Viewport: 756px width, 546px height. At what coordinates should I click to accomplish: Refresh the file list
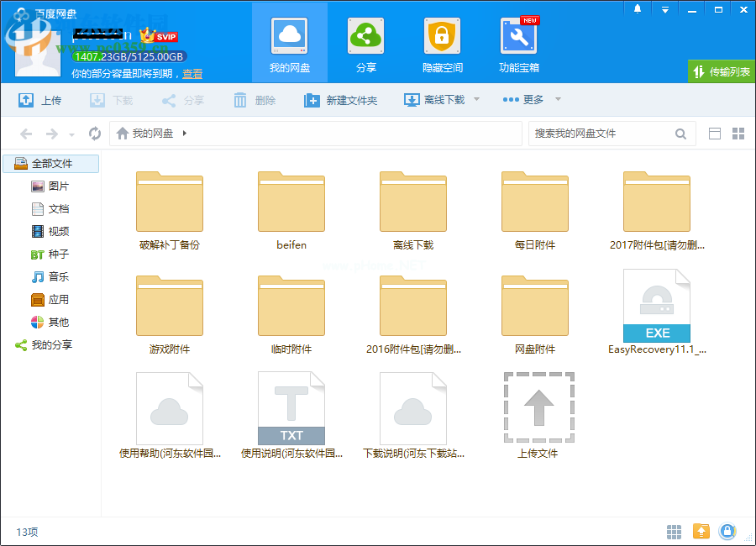coord(95,134)
